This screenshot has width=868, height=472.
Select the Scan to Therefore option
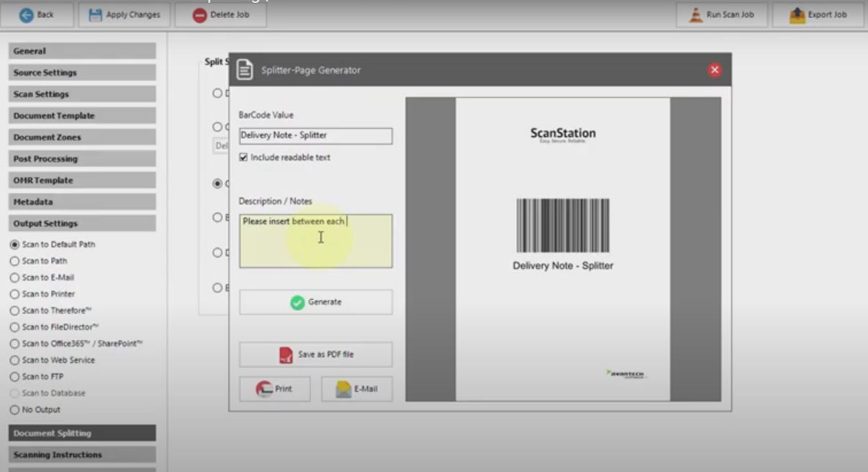pyautogui.click(x=51, y=311)
